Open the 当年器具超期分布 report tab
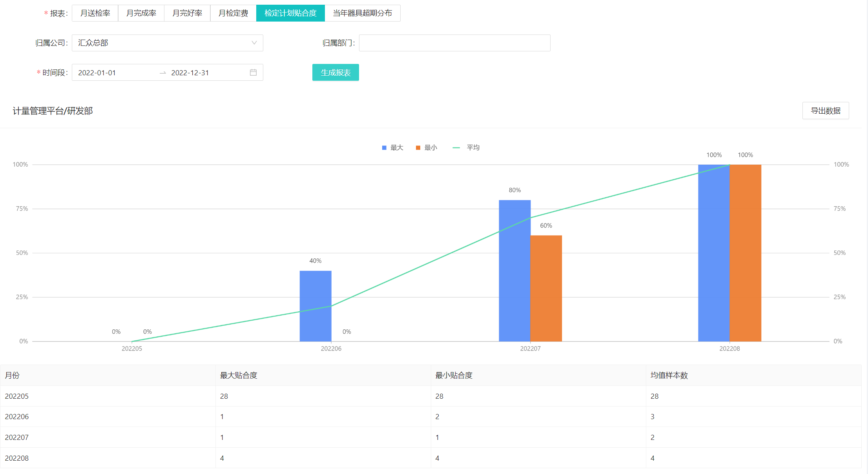 pos(362,13)
